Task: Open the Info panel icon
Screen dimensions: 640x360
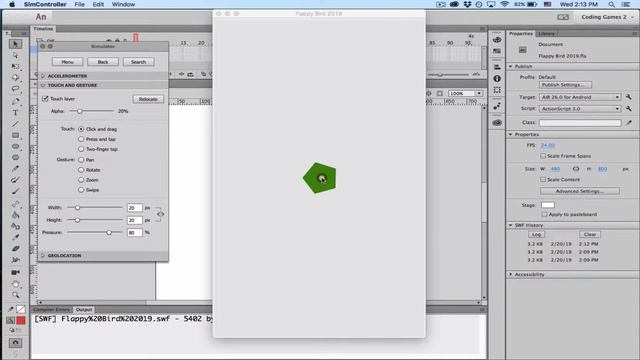Action: coord(497,78)
